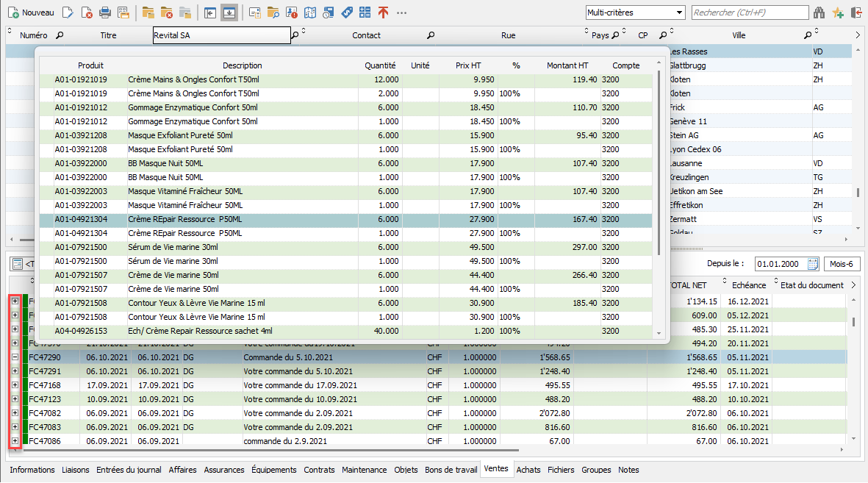Screen dimensions: 868x483
Task: Click the print envelope/label icon
Action: pyautogui.click(x=123, y=12)
